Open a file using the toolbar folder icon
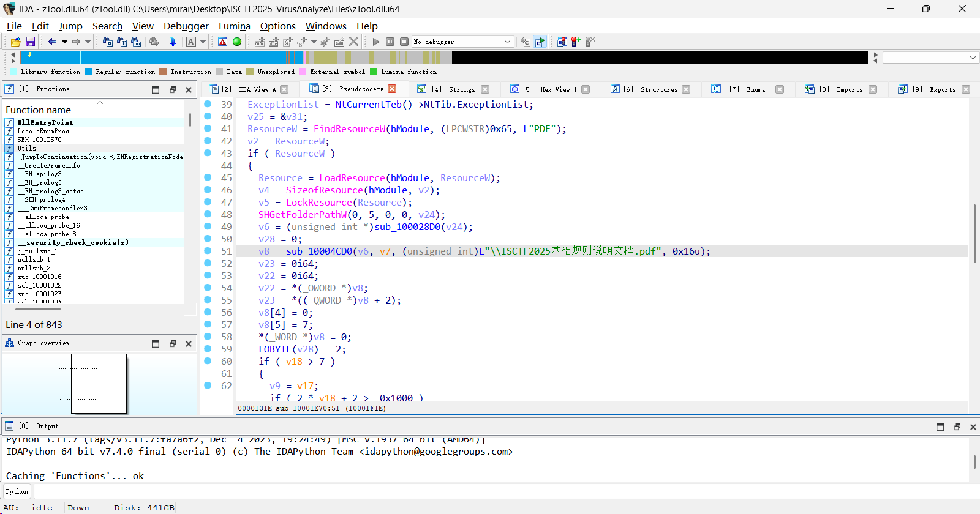 15,42
